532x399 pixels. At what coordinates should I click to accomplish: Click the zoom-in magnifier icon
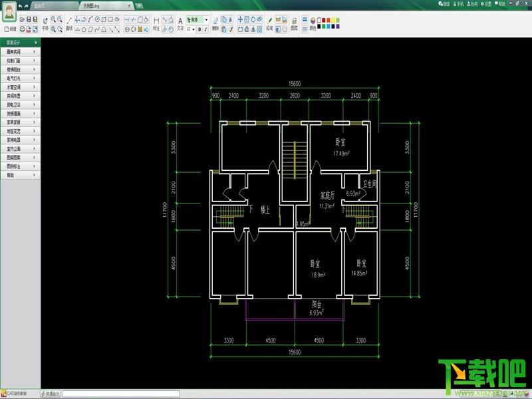(53, 19)
